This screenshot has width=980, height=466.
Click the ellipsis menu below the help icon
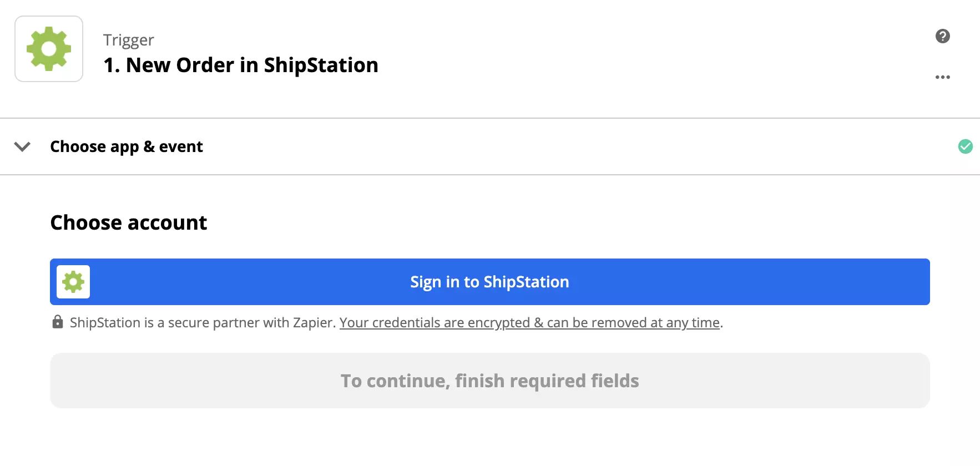[942, 77]
